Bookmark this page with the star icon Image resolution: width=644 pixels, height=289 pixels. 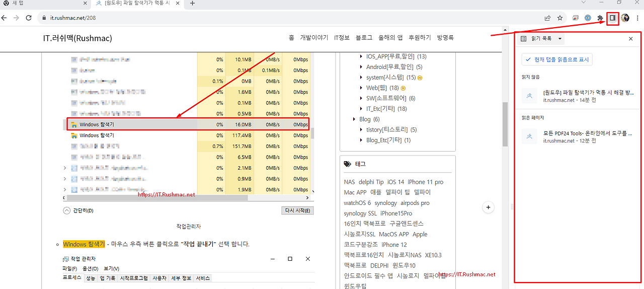point(560,18)
